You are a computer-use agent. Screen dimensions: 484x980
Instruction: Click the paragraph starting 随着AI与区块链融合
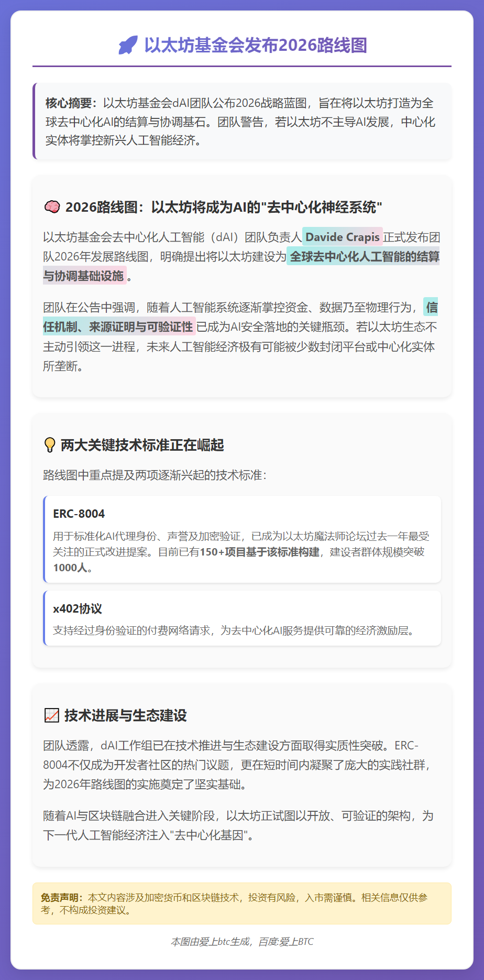pyautogui.click(x=238, y=825)
